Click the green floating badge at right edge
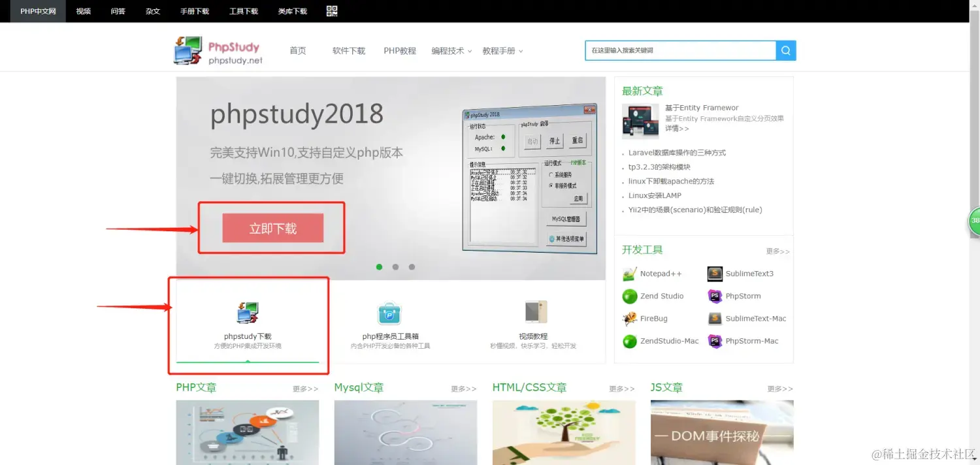 coord(974,221)
